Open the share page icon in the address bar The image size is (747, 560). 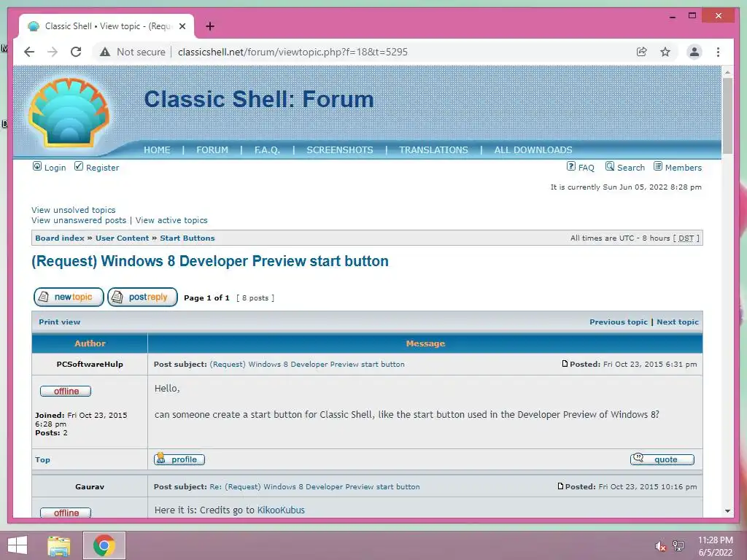(642, 52)
